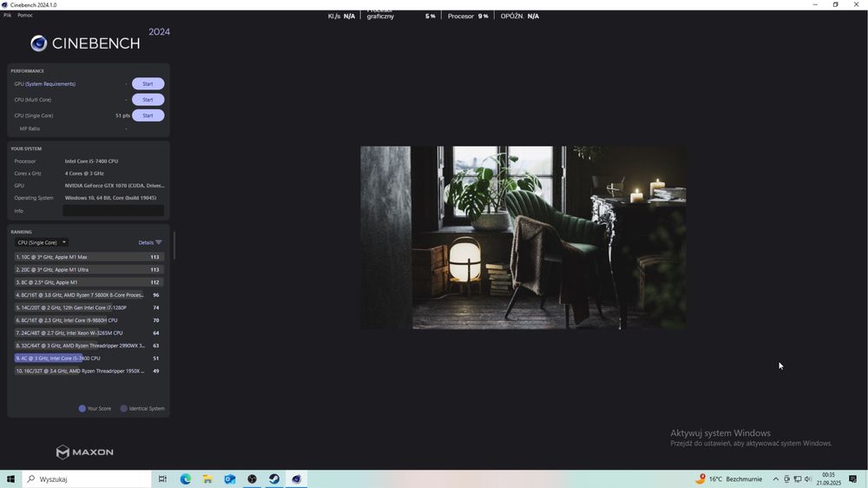Open File Explorer from taskbar
Image resolution: width=868 pixels, height=488 pixels.
point(207,479)
